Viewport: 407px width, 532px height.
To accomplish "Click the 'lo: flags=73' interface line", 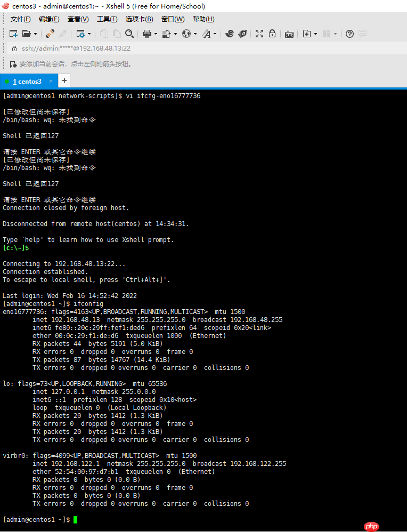I will pyautogui.click(x=85, y=383).
